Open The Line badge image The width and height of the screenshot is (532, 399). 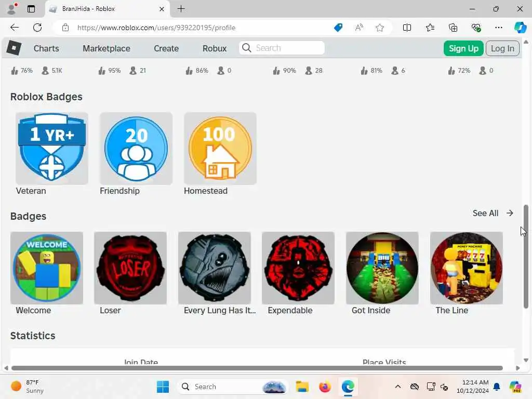click(x=467, y=268)
